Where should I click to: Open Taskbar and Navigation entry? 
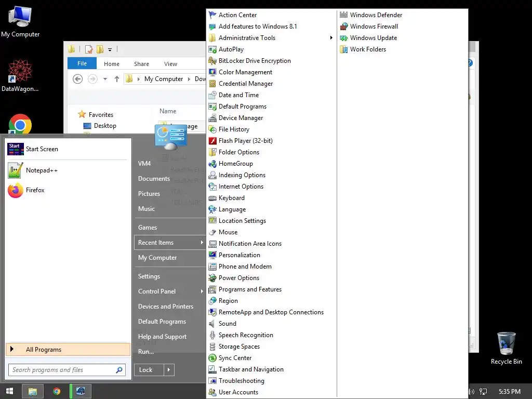tap(251, 369)
